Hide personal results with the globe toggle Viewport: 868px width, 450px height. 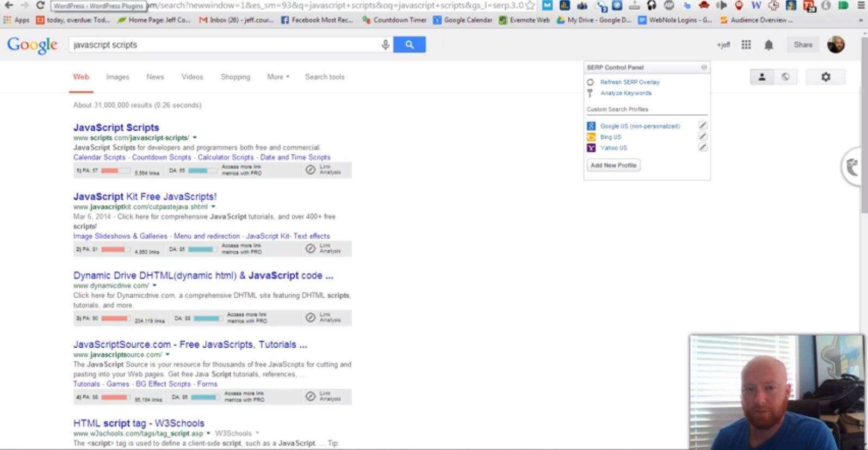coord(785,77)
